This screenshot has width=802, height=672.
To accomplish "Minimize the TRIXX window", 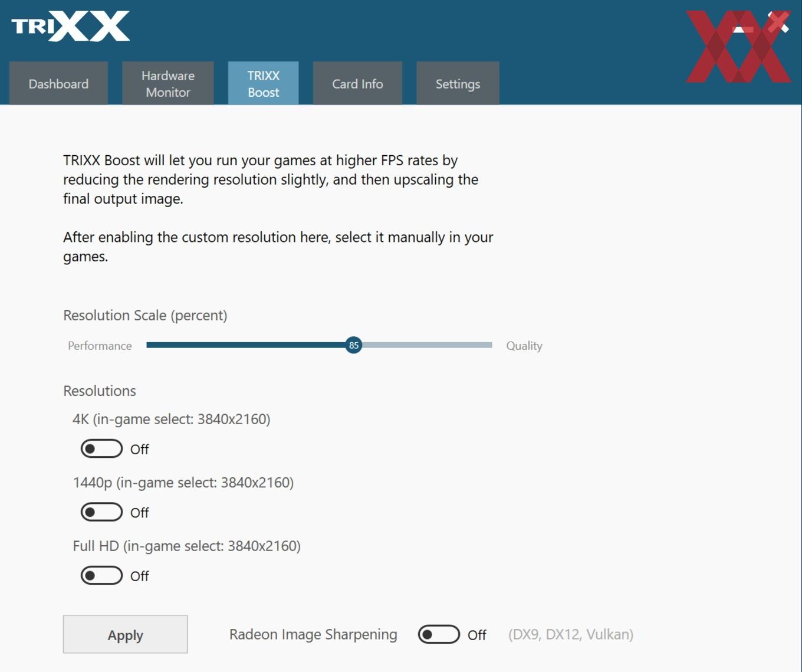I will [743, 29].
